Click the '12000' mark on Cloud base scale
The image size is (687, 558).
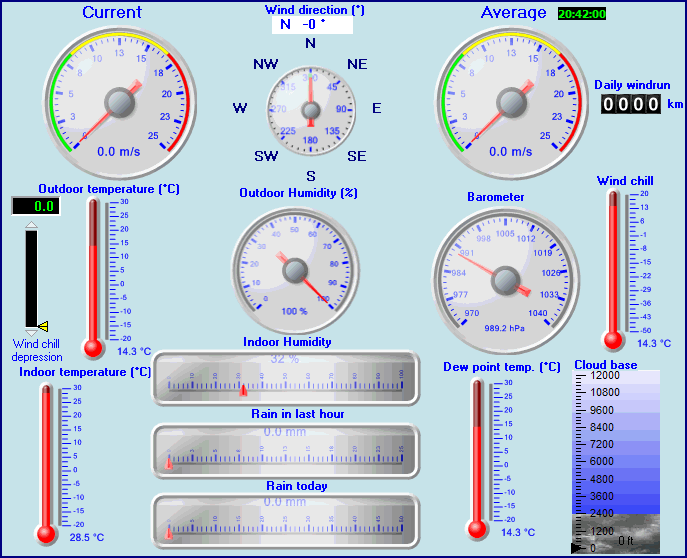tap(605, 375)
